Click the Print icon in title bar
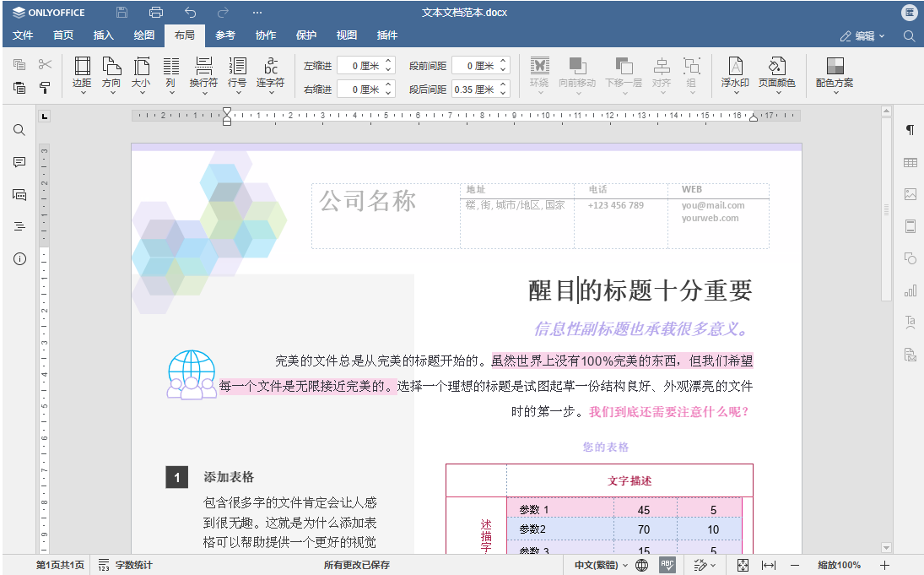The image size is (924, 575). coord(156,13)
